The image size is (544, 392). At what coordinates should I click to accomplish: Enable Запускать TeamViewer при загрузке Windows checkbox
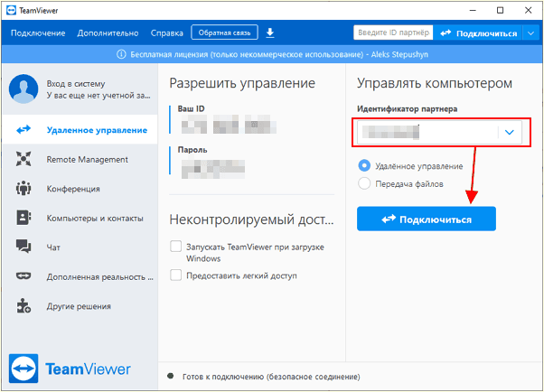click(x=176, y=247)
